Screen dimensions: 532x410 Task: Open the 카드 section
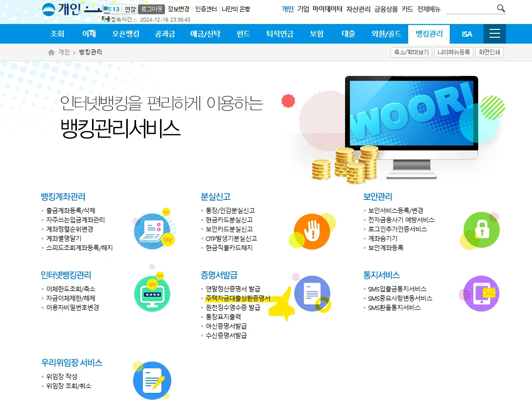407,9
